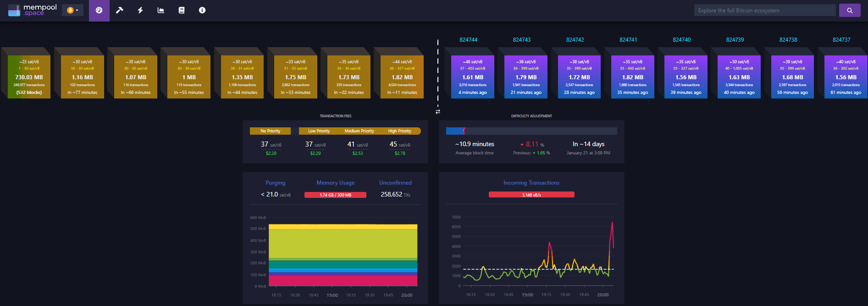Click the search magnifier button
Viewport: 868px width, 306px height.
[x=850, y=10]
